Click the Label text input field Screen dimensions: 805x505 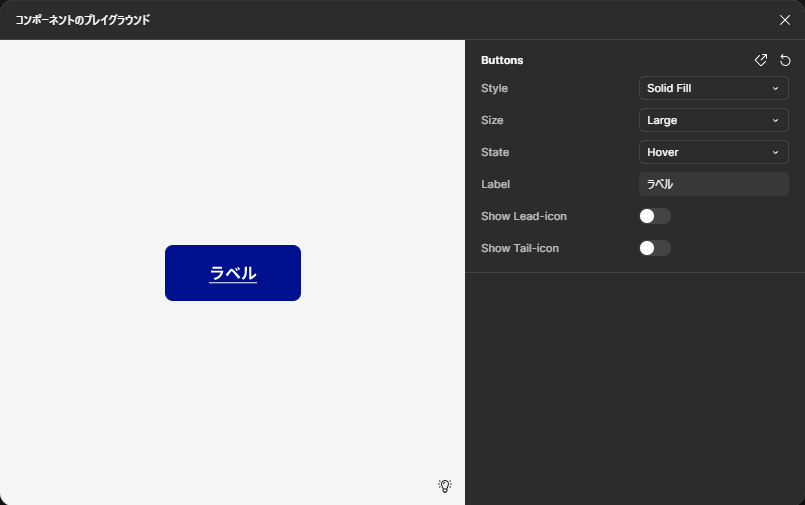713,184
